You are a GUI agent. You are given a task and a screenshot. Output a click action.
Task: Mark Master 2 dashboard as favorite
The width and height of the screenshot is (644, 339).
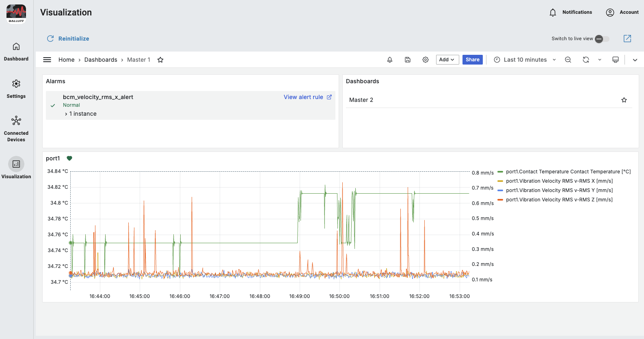(x=624, y=100)
